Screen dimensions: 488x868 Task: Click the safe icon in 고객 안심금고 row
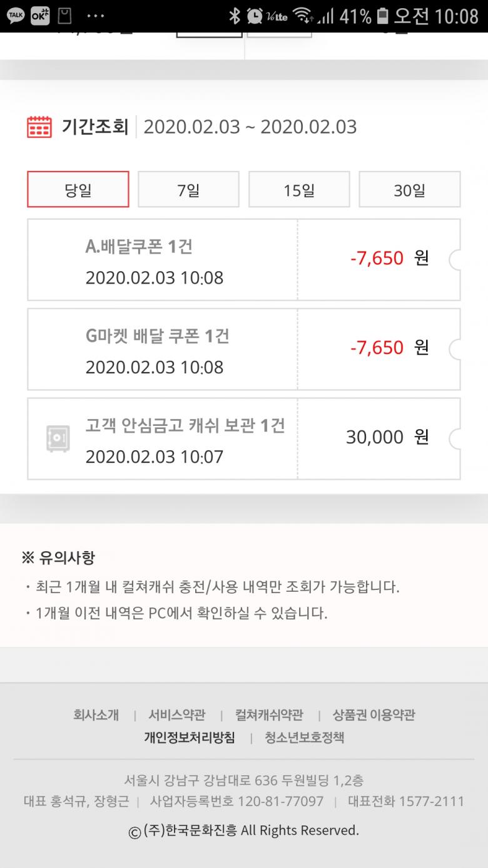click(58, 438)
